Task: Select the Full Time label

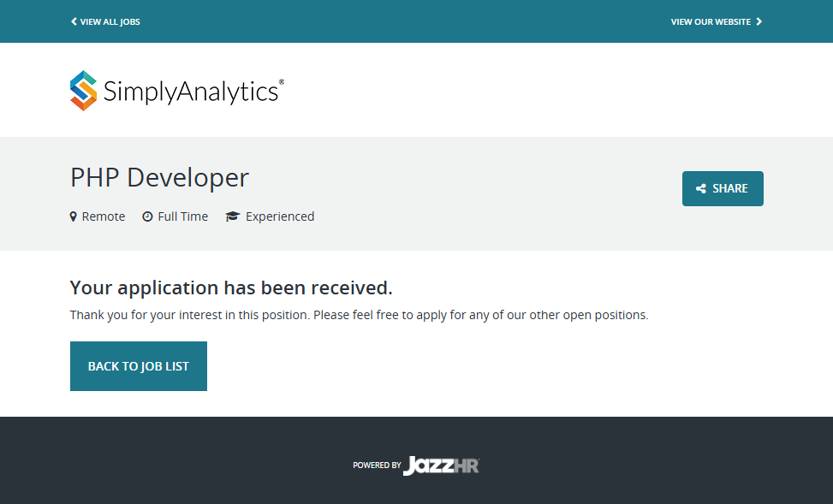Action: point(182,216)
